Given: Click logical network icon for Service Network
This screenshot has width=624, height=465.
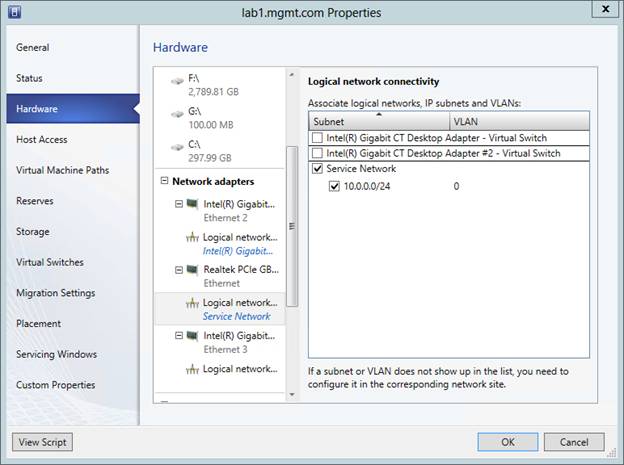Looking at the screenshot, I should click(192, 303).
